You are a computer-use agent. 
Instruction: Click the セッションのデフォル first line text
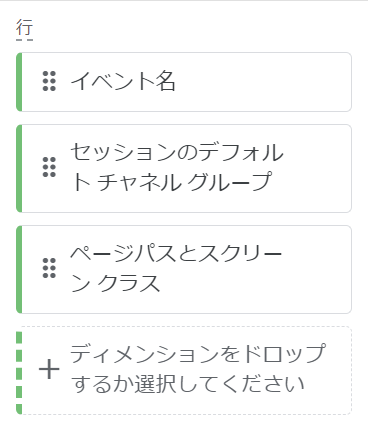[x=177, y=152]
